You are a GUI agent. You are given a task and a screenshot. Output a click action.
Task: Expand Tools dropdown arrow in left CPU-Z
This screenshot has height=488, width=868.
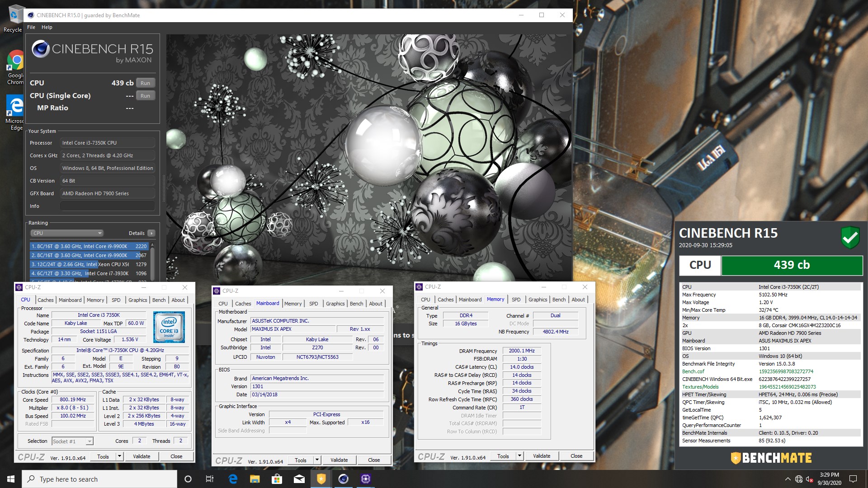tap(119, 456)
